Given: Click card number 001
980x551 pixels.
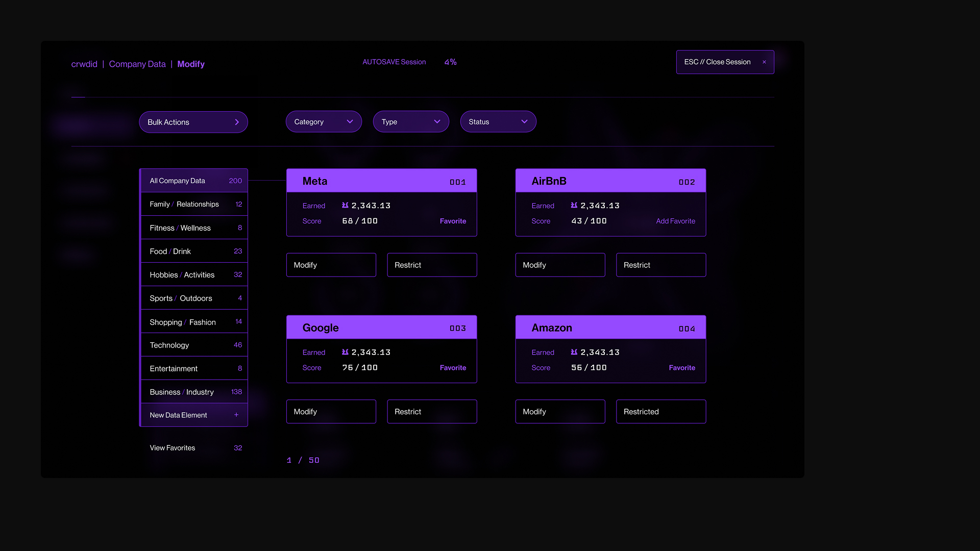Looking at the screenshot, I should [x=457, y=182].
